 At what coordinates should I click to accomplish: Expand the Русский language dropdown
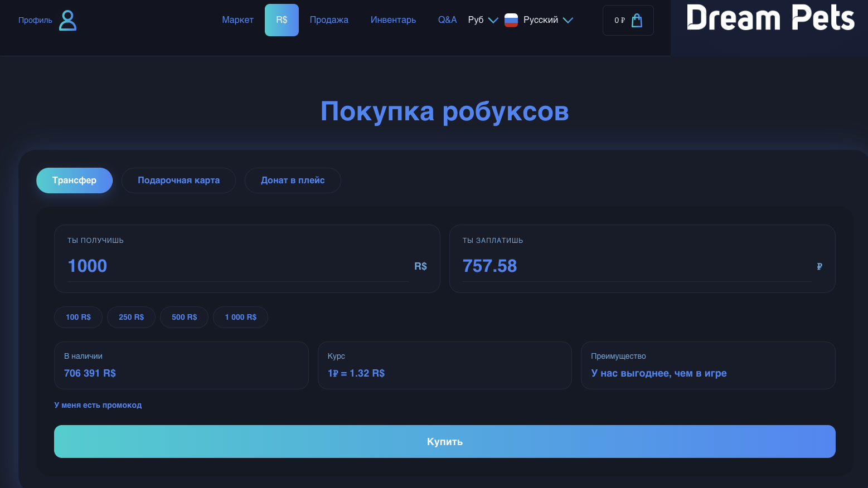pyautogui.click(x=548, y=20)
